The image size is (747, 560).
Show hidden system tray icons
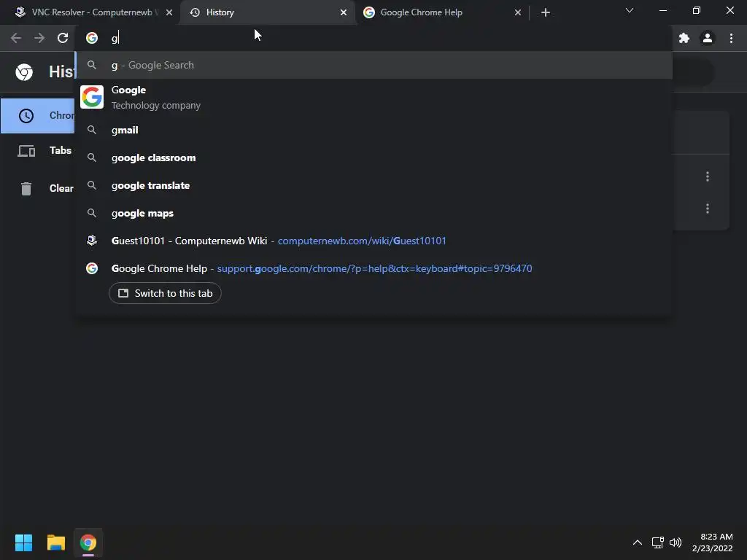pos(638,542)
